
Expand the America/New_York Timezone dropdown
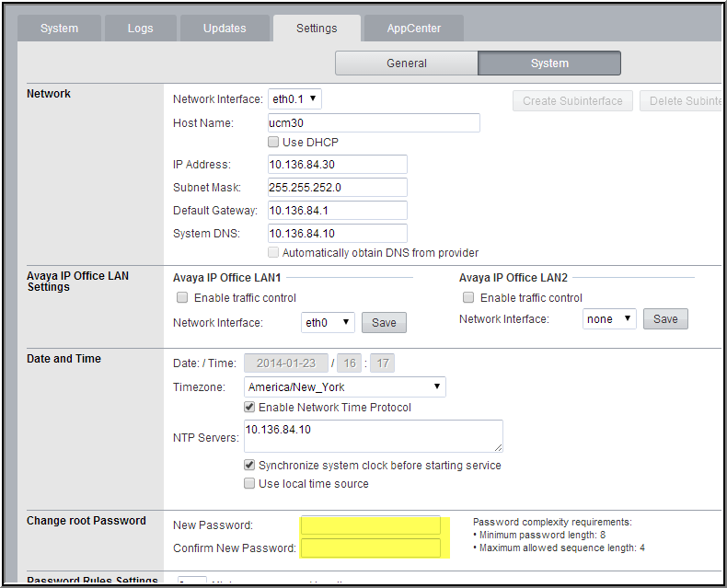click(x=344, y=387)
